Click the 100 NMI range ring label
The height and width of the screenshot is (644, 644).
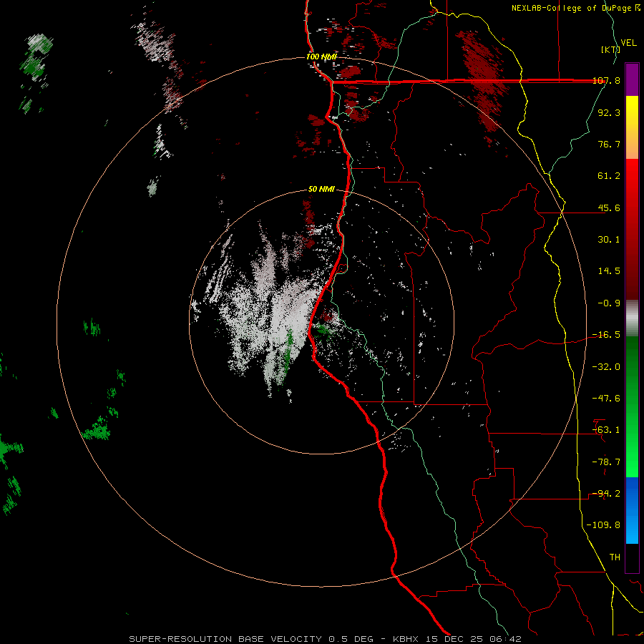click(321, 57)
